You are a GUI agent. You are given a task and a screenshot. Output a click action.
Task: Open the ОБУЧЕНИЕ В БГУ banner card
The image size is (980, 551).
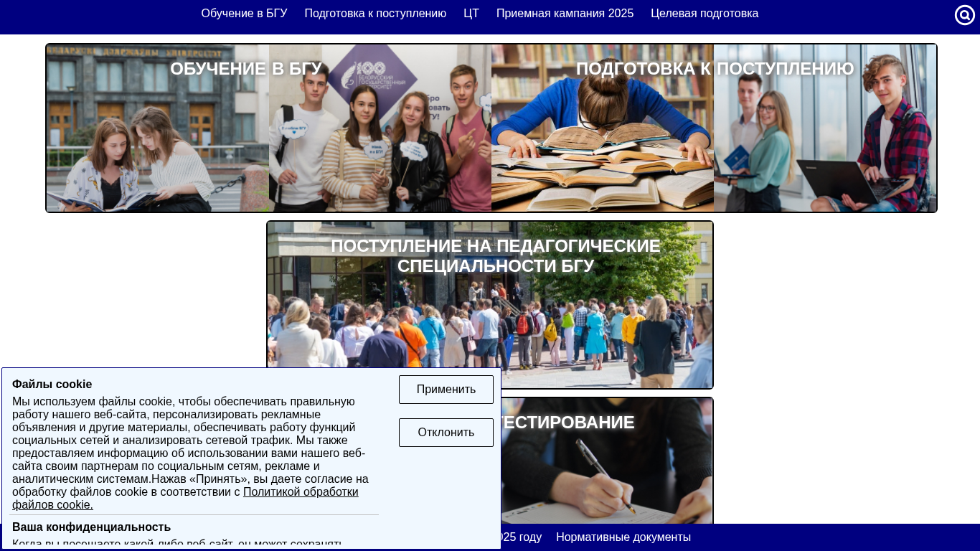tap(269, 128)
